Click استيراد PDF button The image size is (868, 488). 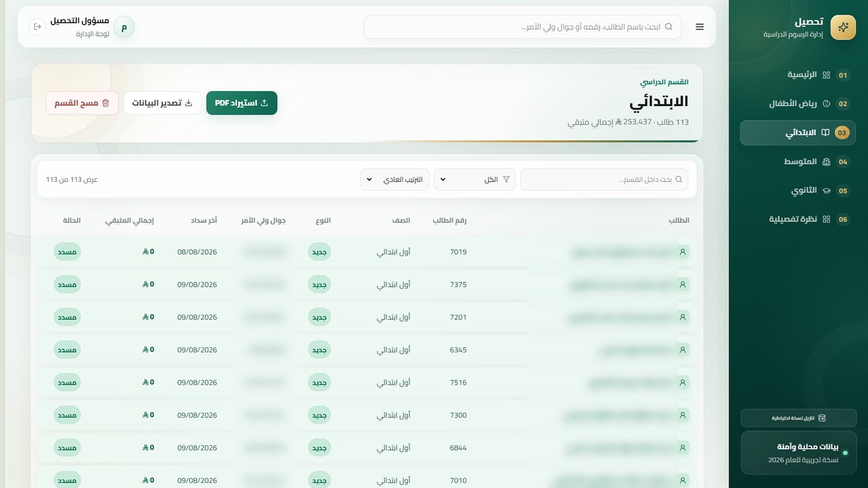pyautogui.click(x=242, y=103)
